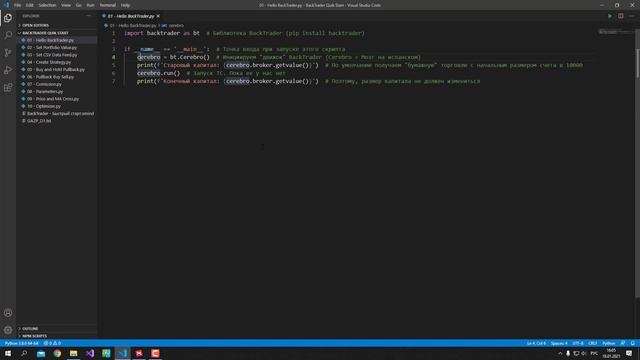Screen dimensions: 640x360
Task: Open 04 - Create Strategy.py file
Action: click(x=49, y=62)
